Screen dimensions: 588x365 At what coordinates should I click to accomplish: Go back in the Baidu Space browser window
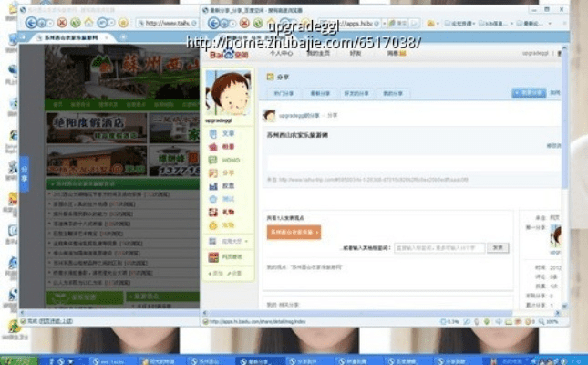[213, 23]
